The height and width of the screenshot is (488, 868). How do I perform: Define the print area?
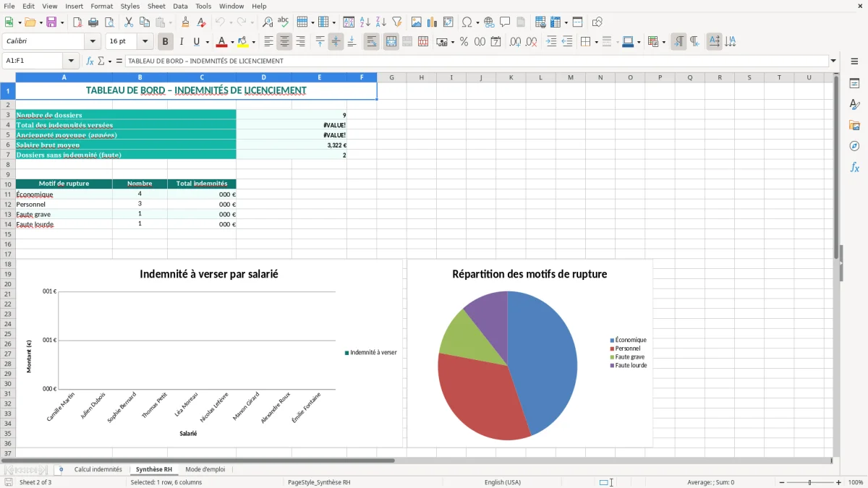[540, 22]
